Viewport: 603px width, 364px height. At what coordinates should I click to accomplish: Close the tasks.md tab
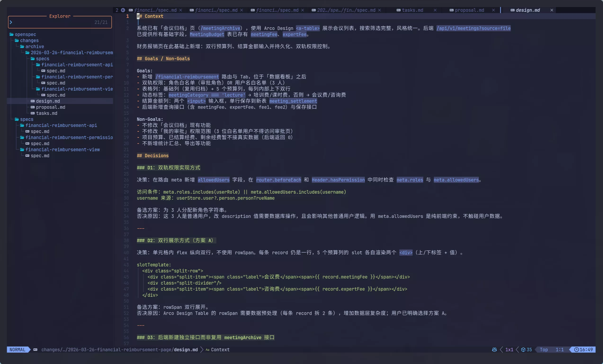[x=435, y=10]
